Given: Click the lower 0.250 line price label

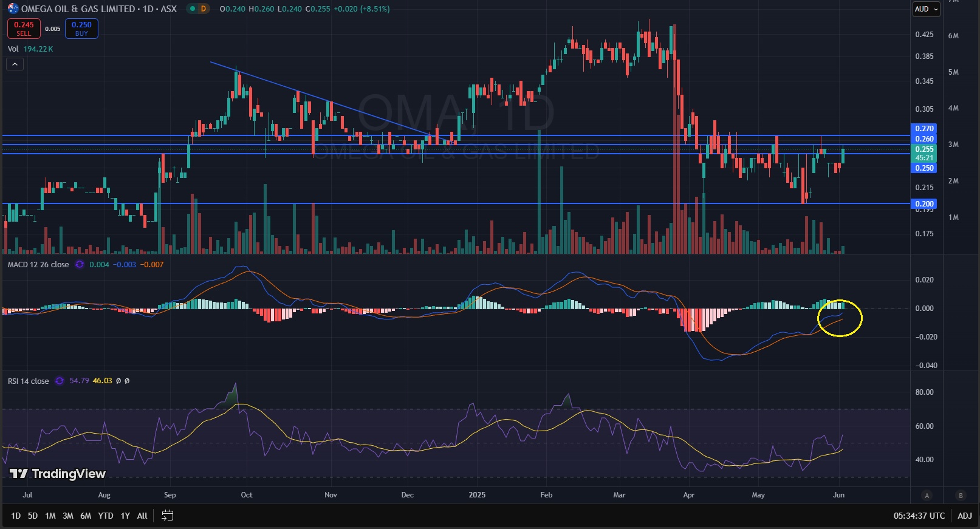Looking at the screenshot, I should (x=924, y=168).
